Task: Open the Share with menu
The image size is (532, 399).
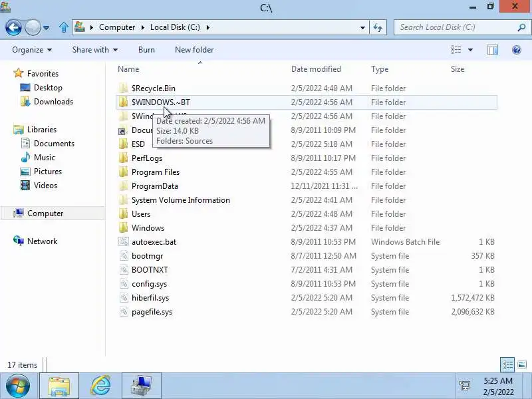Action: [x=95, y=50]
